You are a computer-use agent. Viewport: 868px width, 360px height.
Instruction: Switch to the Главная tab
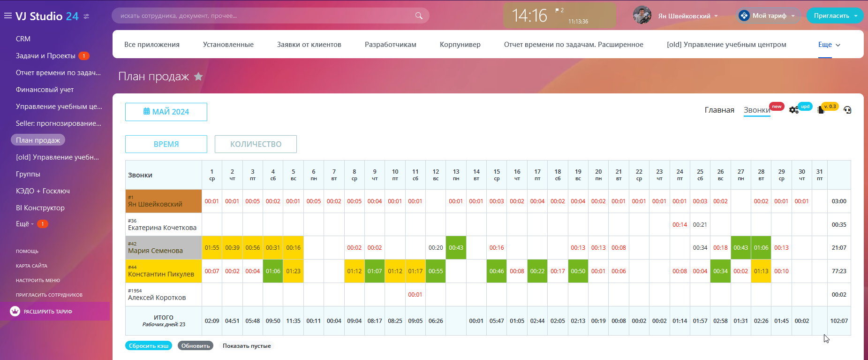pyautogui.click(x=719, y=110)
